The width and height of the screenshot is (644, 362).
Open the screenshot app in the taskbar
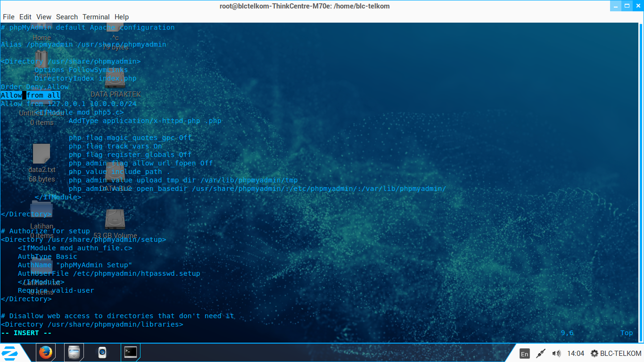coord(102,353)
